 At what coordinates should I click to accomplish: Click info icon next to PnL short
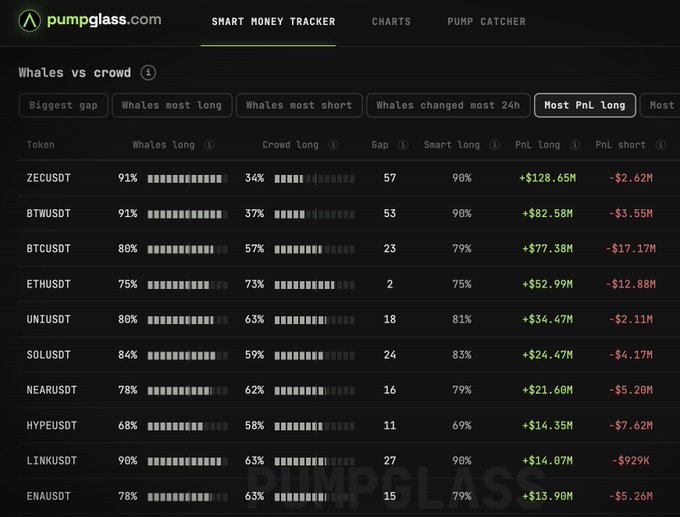coord(660,145)
